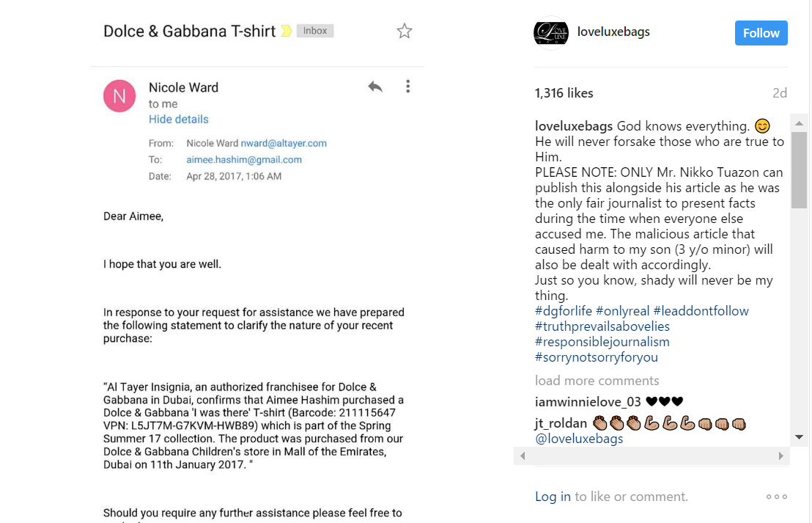Click the aimee.hashim@gmail.com address
Image resolution: width=812 pixels, height=523 pixels.
(244, 160)
